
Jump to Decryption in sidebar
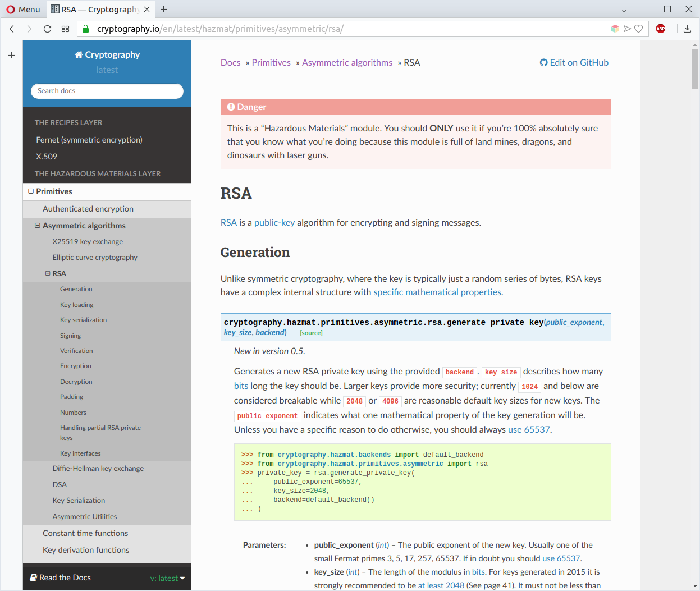[76, 382]
